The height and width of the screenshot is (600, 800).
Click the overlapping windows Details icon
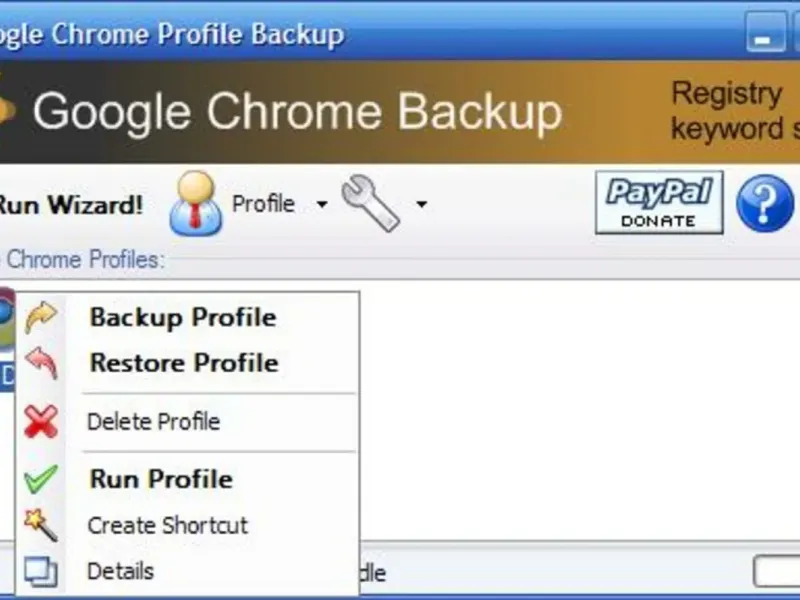[x=41, y=572]
